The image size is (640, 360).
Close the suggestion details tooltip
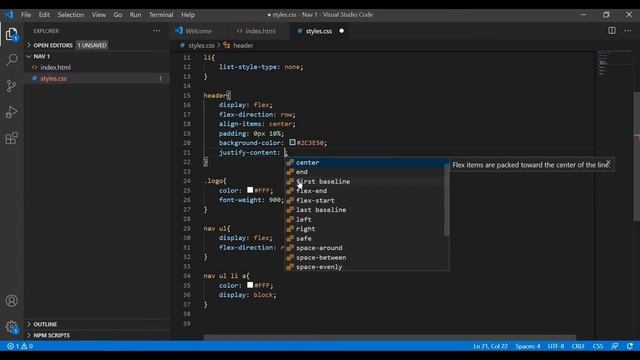click(609, 162)
